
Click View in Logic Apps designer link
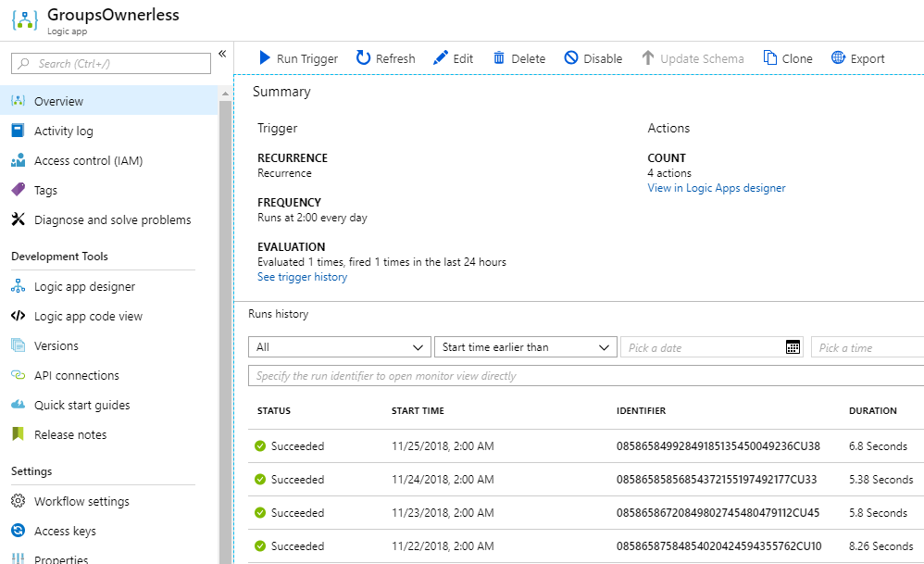click(x=716, y=188)
